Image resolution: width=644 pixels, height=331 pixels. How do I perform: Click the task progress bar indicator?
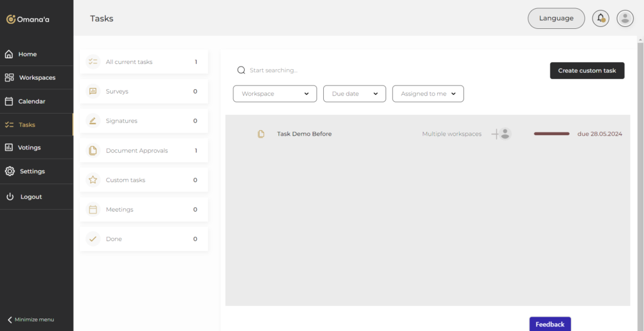551,134
